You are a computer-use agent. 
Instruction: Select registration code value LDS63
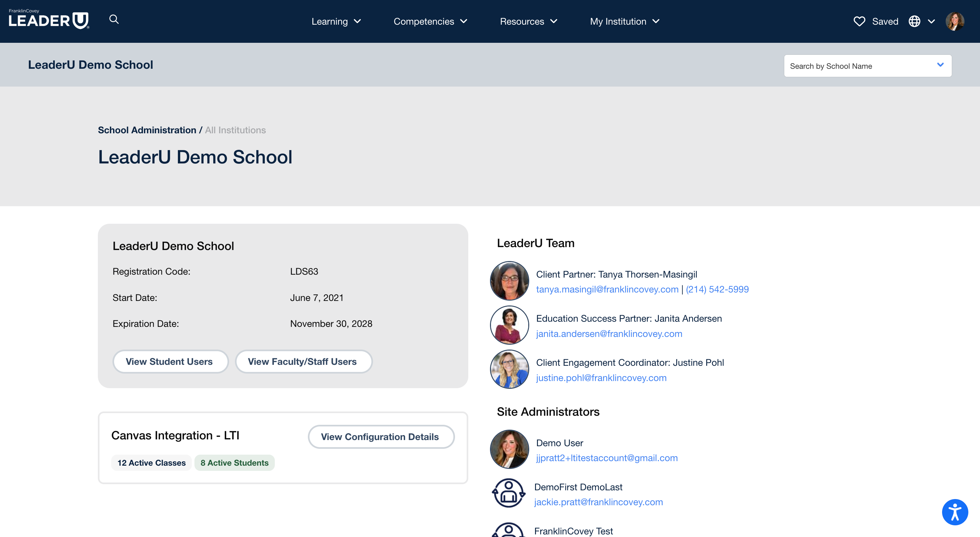(304, 271)
